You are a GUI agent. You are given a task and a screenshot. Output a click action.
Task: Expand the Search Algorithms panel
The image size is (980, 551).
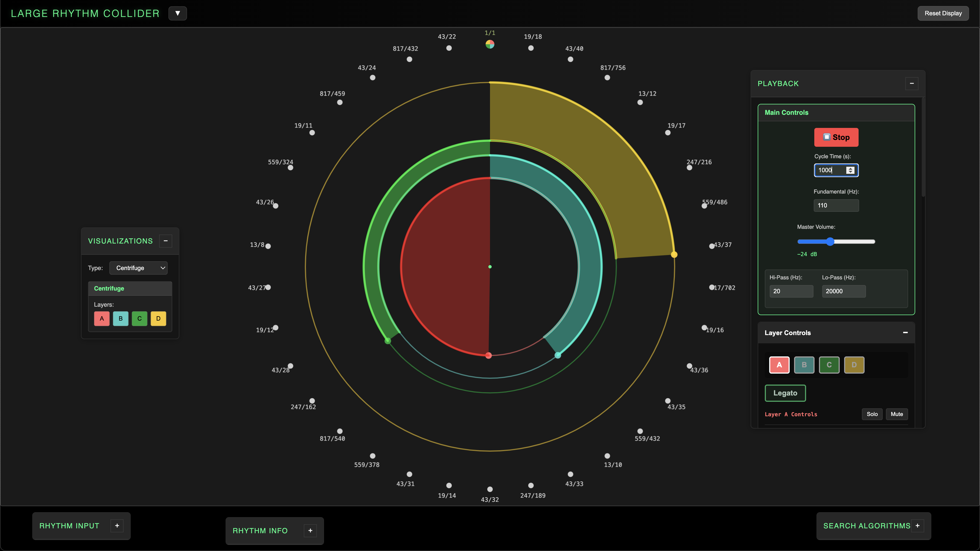pyautogui.click(x=918, y=526)
